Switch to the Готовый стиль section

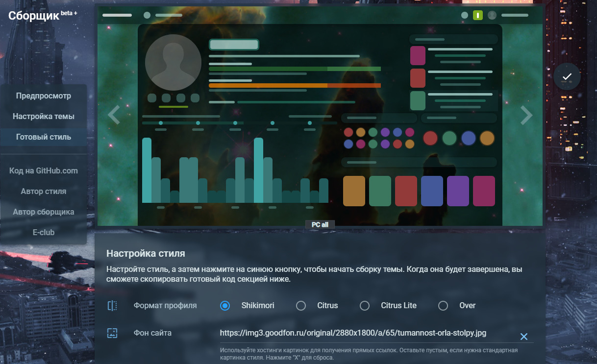[44, 137]
